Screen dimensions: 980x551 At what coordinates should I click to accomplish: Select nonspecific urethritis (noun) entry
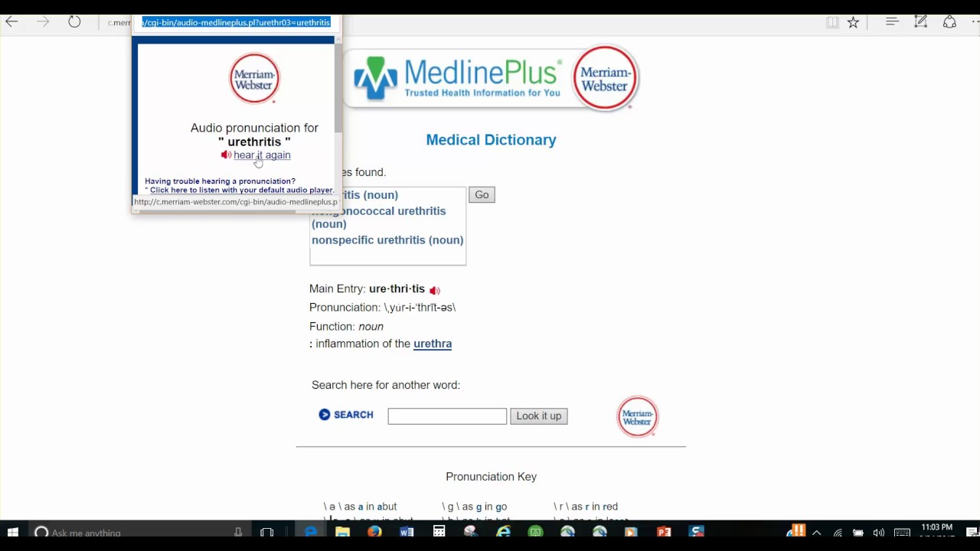click(x=387, y=240)
